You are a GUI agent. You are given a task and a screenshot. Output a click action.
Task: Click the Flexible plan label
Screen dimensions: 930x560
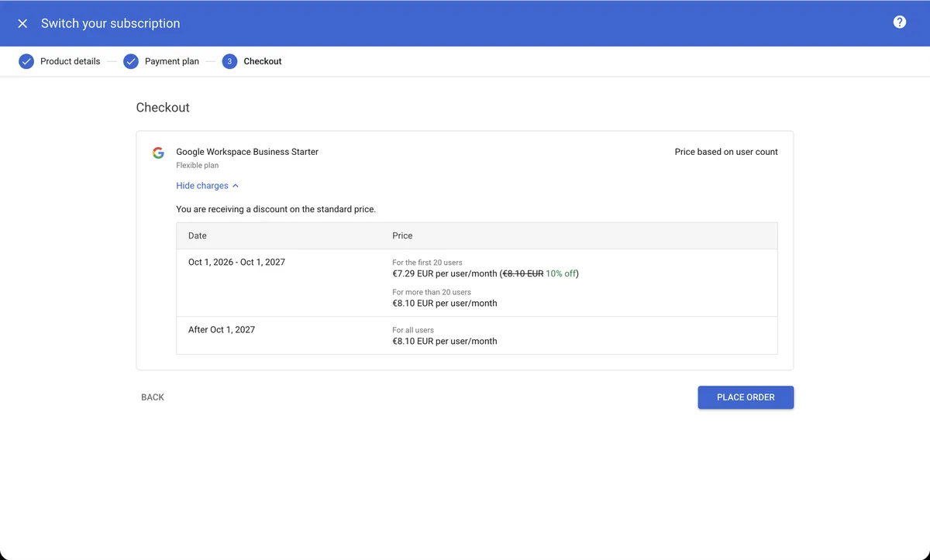click(198, 166)
